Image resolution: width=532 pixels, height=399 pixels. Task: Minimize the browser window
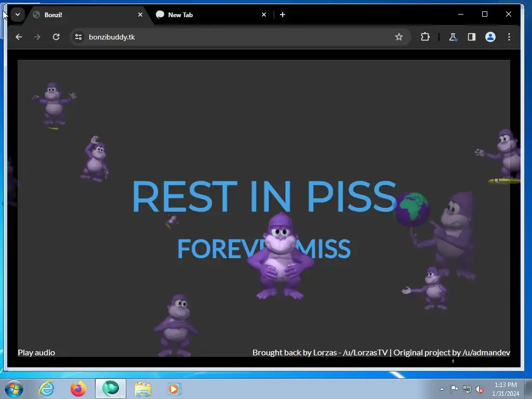[461, 14]
